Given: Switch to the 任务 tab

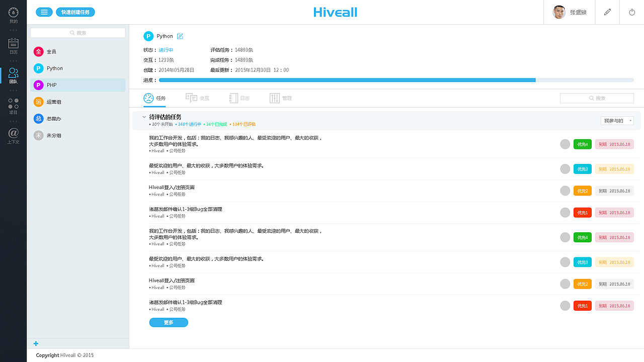Looking at the screenshot, I should pyautogui.click(x=154, y=98).
